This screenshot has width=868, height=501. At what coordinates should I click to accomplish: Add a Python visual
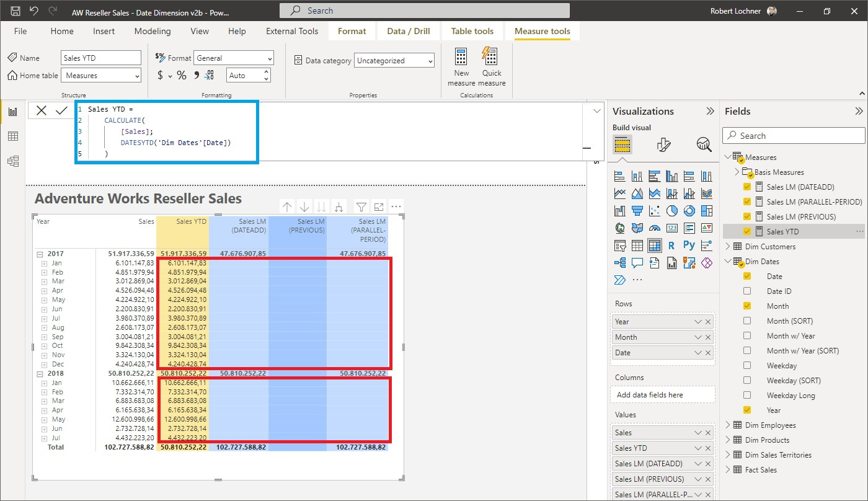pyautogui.click(x=689, y=245)
